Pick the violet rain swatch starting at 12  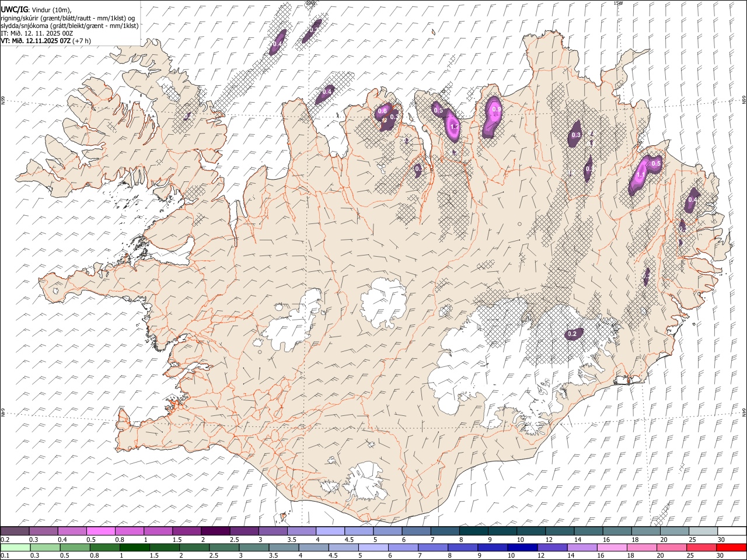click(x=552, y=547)
